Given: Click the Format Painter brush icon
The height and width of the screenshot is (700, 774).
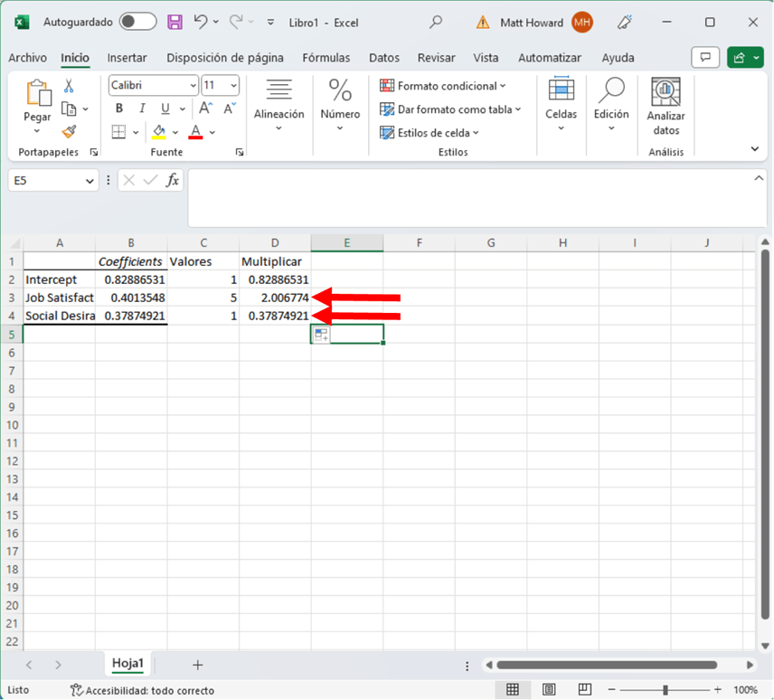Looking at the screenshot, I should (x=69, y=132).
